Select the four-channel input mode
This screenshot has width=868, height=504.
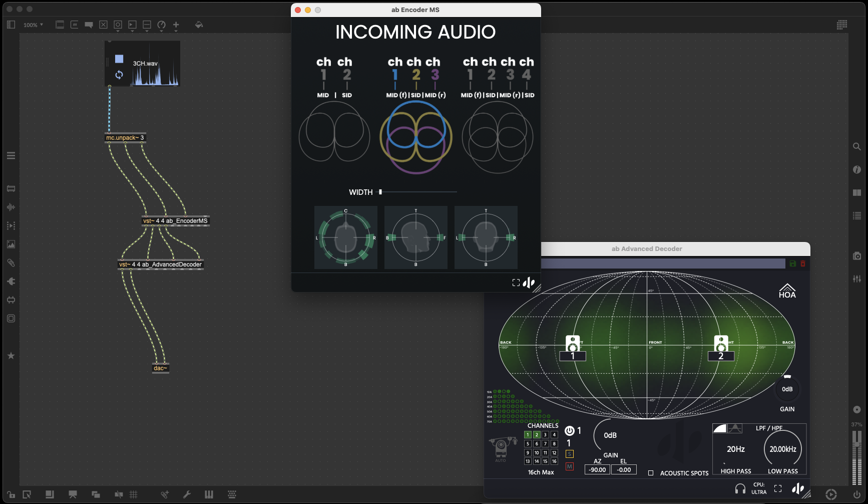(x=498, y=135)
